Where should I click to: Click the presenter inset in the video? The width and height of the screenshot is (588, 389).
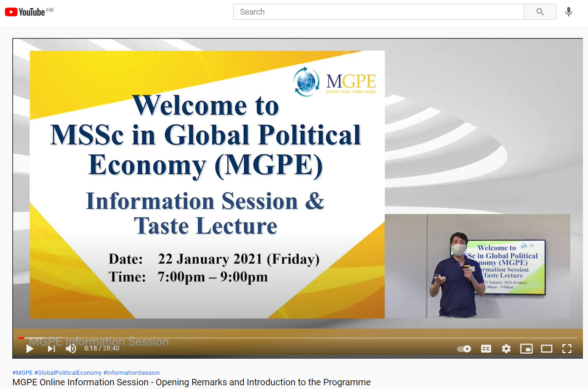[477, 266]
